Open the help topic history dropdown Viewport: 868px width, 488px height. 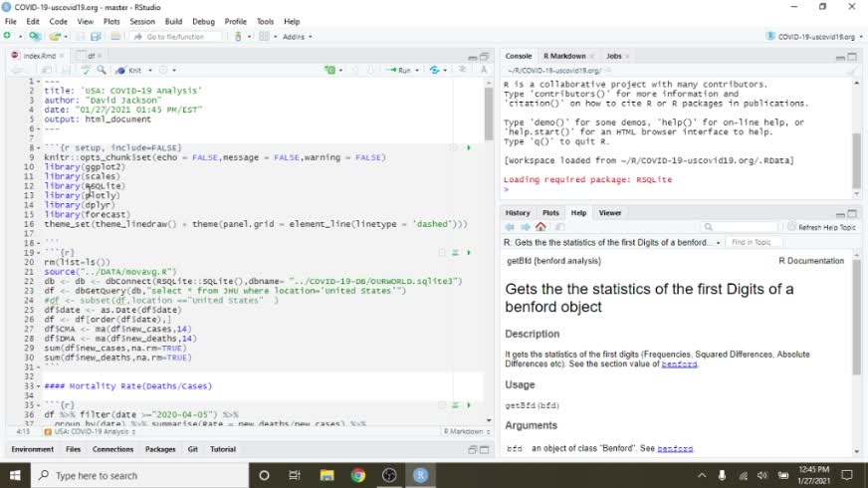(718, 243)
